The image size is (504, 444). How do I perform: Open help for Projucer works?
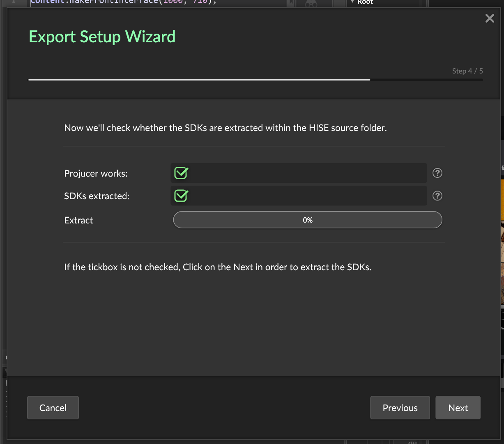(x=437, y=173)
